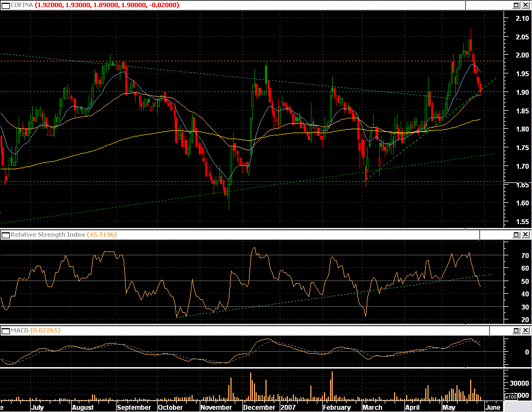Close the Relative Strength Index pane
This screenshot has width=532, height=412.
click(x=525, y=234)
